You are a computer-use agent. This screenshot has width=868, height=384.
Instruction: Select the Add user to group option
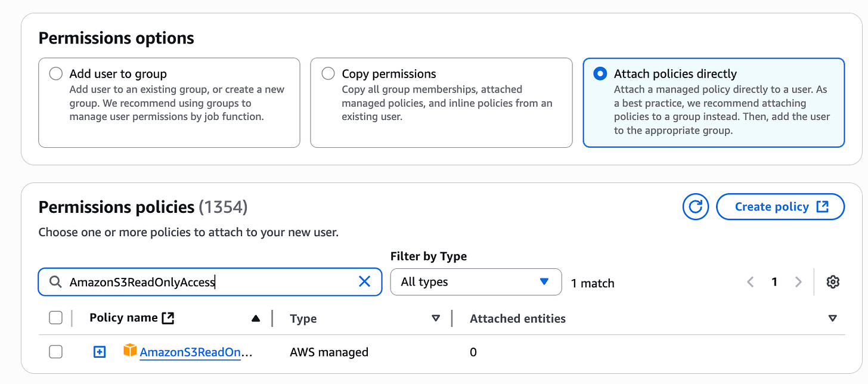pyautogui.click(x=55, y=73)
